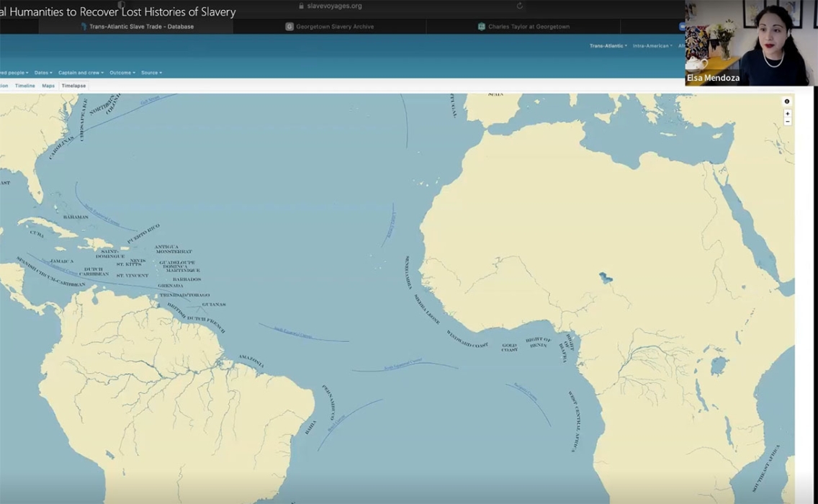The height and width of the screenshot is (504, 818).
Task: Click the Georgetown Slavery Archive tab favicon
Action: pyautogui.click(x=289, y=27)
